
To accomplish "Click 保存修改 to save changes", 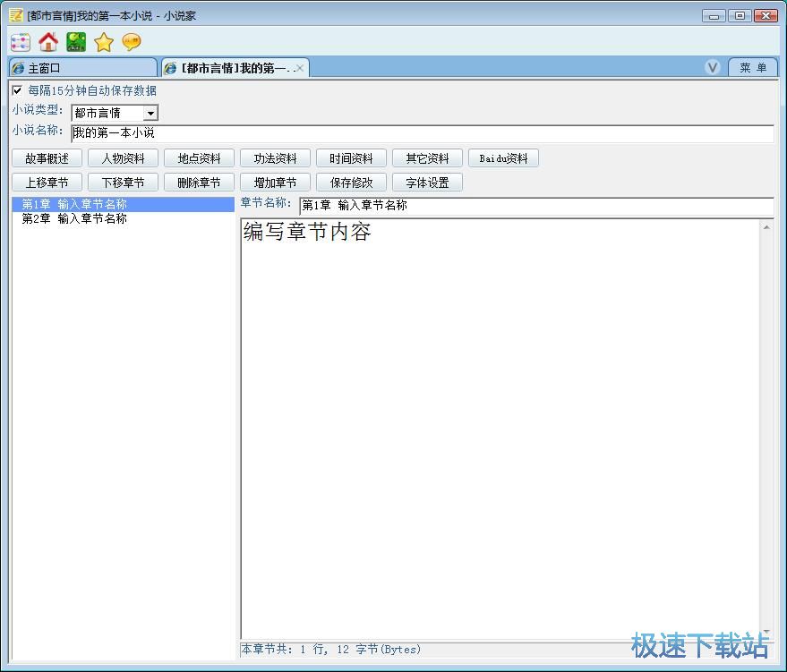I will click(351, 183).
